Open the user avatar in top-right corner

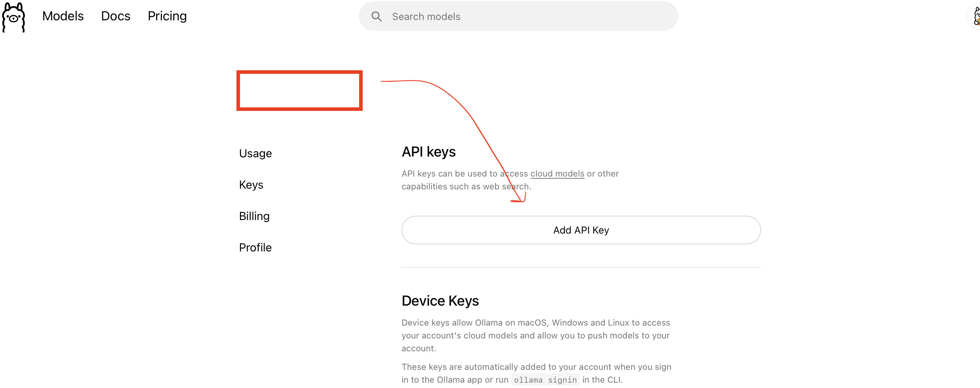pos(975,17)
